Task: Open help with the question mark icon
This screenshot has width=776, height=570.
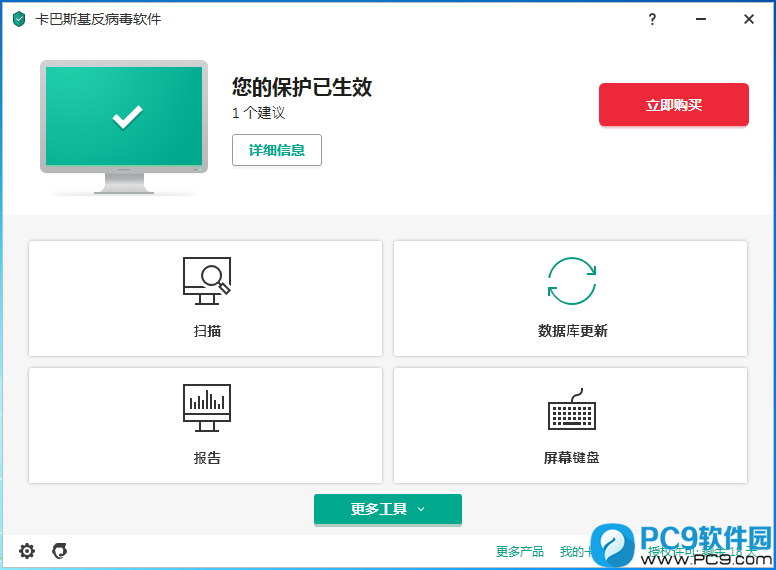Action: (652, 19)
